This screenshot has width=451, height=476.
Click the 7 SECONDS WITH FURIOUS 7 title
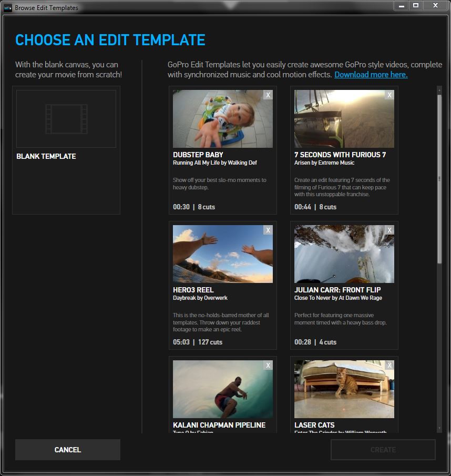[340, 155]
